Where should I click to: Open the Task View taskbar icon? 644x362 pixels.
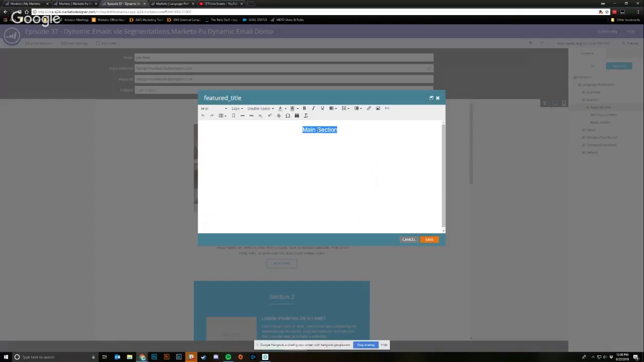point(104,357)
